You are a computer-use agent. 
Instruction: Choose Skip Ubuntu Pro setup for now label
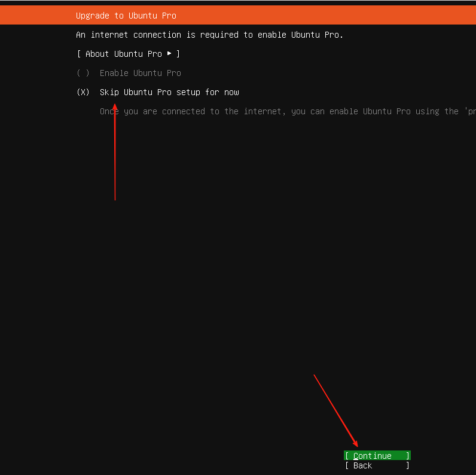point(169,92)
